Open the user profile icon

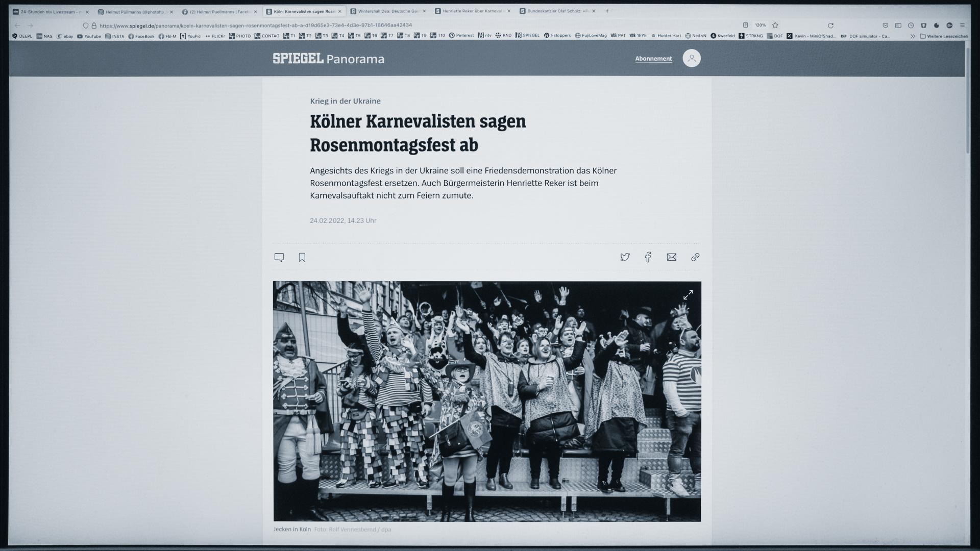pos(692,58)
